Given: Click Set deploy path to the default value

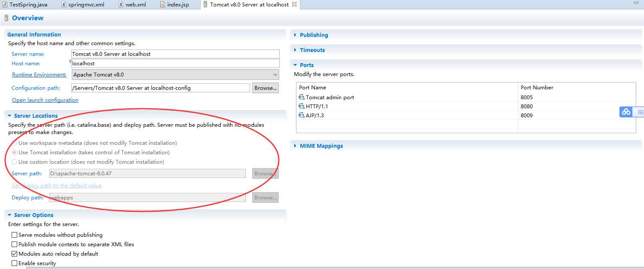Looking at the screenshot, I should [57, 186].
